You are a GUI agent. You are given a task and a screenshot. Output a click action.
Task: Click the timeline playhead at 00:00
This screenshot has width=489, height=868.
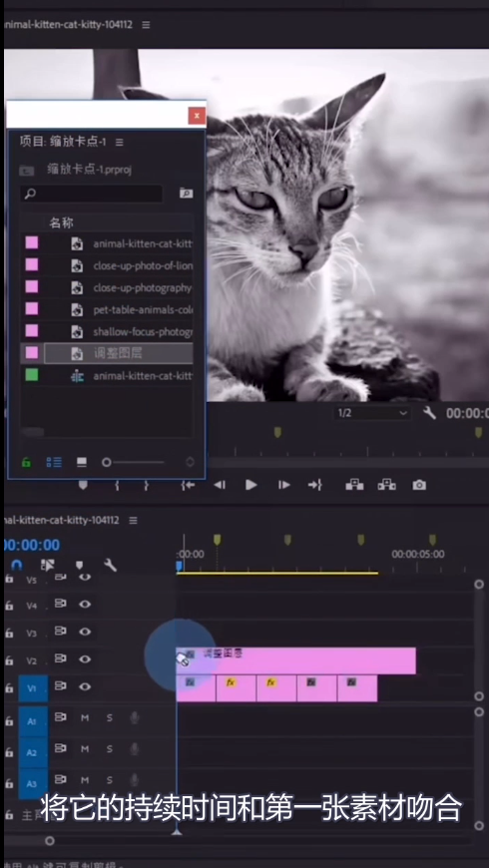click(x=179, y=565)
